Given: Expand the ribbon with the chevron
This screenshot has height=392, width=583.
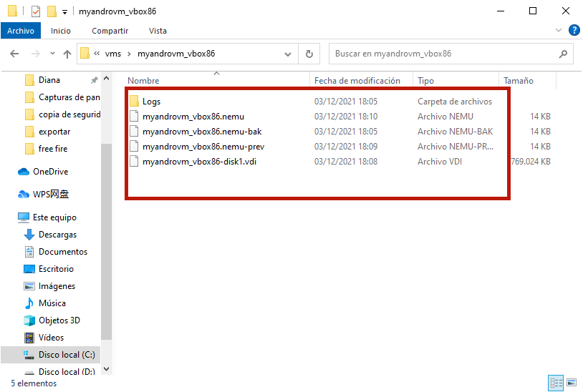Looking at the screenshot, I should click(x=559, y=30).
